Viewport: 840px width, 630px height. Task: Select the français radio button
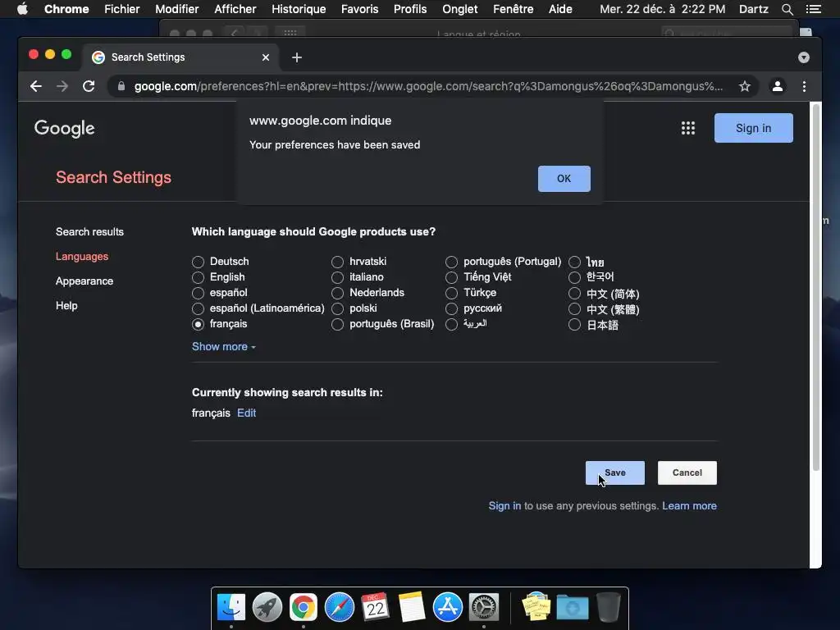coord(199,324)
